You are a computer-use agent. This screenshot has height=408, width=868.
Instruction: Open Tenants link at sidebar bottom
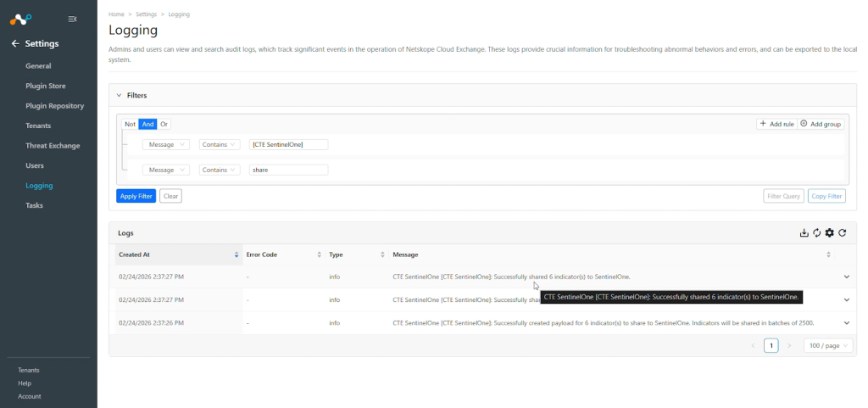coord(29,370)
